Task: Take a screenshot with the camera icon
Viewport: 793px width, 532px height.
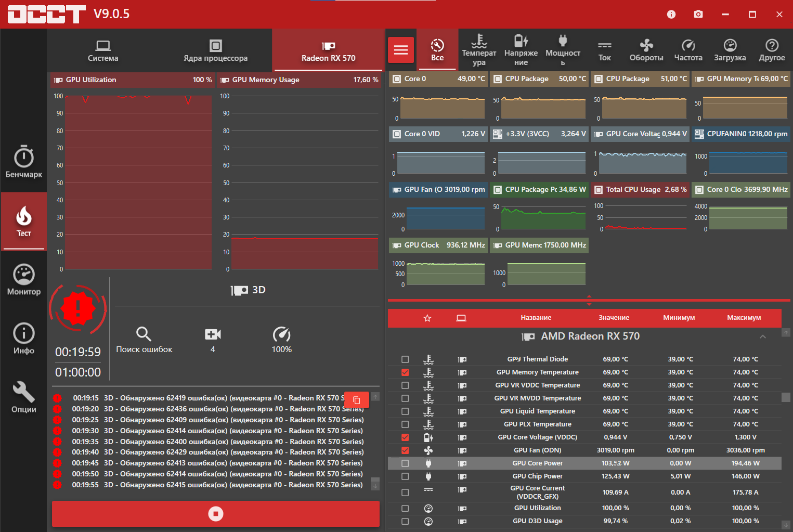Action: pyautogui.click(x=698, y=14)
